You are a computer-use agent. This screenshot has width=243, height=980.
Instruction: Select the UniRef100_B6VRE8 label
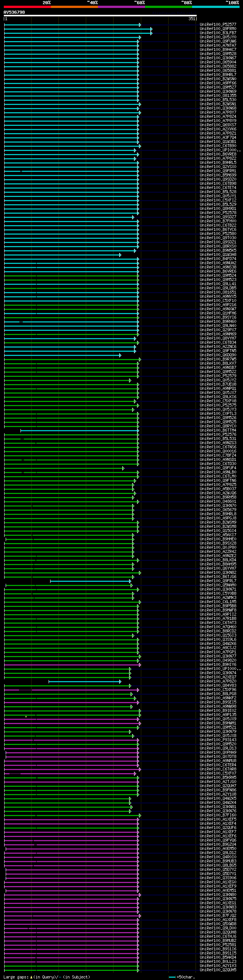tap(218, 154)
